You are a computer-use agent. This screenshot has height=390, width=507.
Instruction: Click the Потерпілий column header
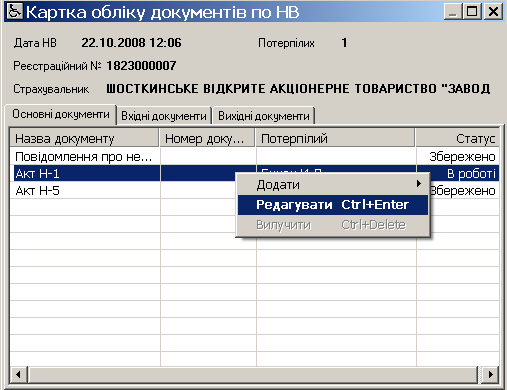pos(336,138)
